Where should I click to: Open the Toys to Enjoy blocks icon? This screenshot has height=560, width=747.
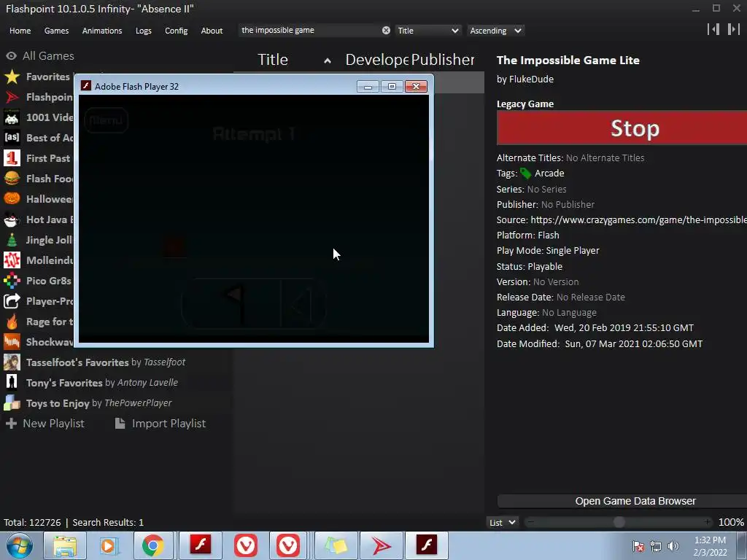(12, 403)
